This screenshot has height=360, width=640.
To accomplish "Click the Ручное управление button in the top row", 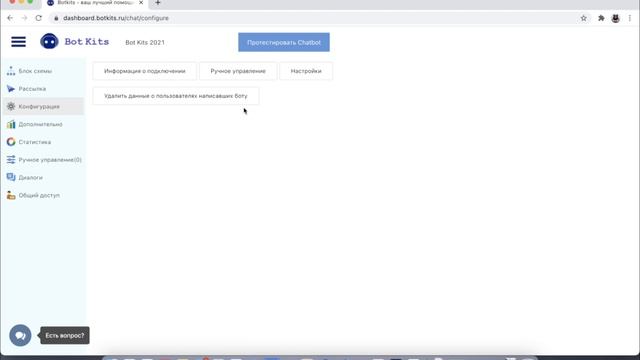I will [x=238, y=71].
